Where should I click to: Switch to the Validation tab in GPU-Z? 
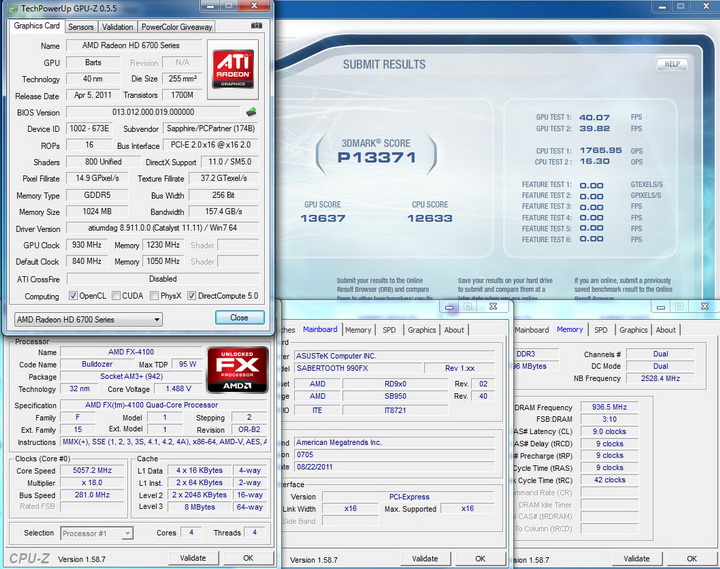[x=117, y=27]
